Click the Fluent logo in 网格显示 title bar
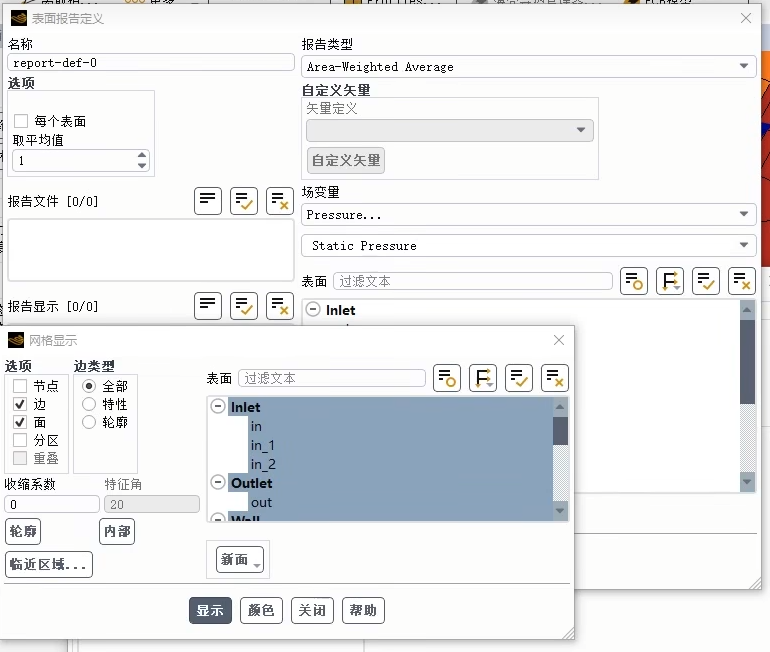Viewport: 770px width, 652px height. tap(16, 340)
